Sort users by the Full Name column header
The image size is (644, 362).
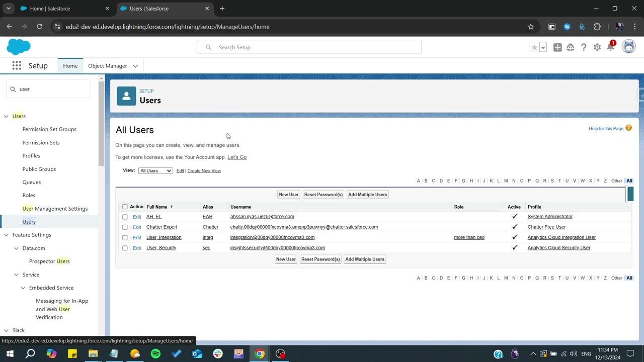(x=157, y=207)
